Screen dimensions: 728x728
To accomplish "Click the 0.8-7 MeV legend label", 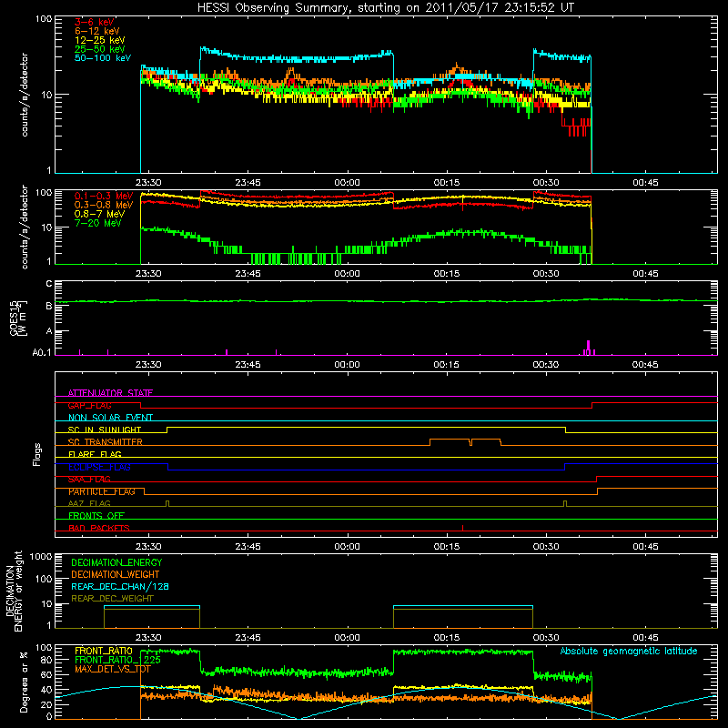I will click(x=100, y=214).
